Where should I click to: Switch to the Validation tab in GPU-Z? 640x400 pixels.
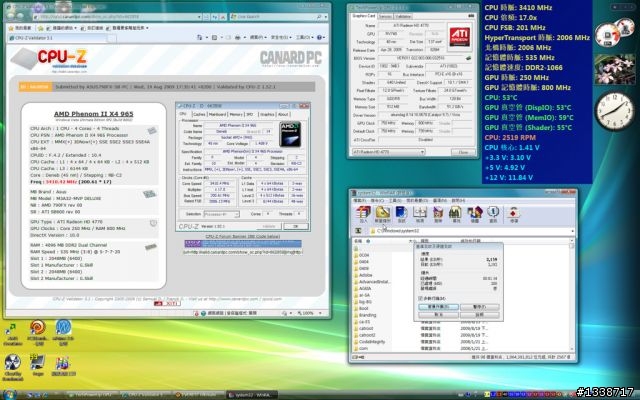click(403, 16)
